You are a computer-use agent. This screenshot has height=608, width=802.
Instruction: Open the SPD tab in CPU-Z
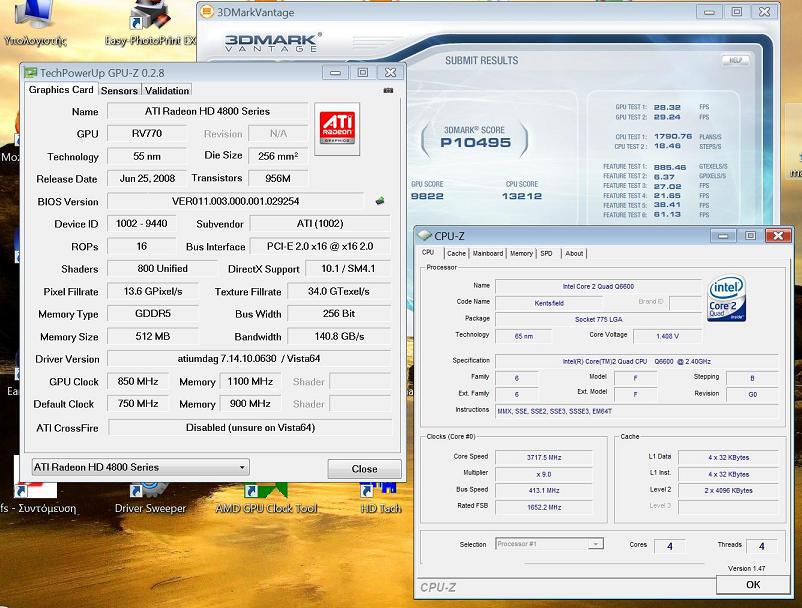[x=546, y=253]
